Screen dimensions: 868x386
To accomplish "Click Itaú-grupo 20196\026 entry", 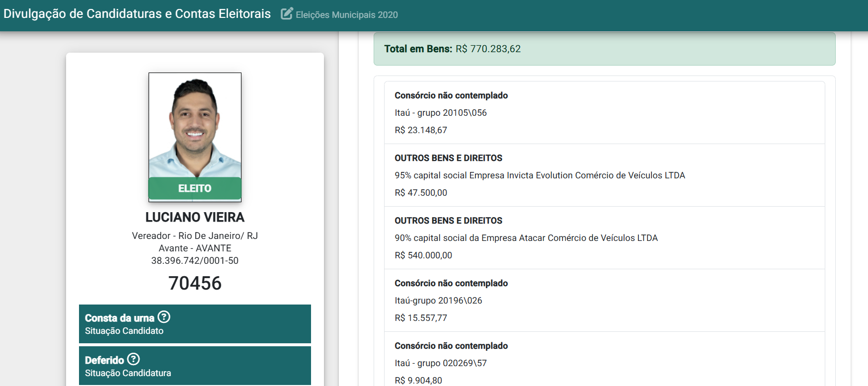I will 438,301.
